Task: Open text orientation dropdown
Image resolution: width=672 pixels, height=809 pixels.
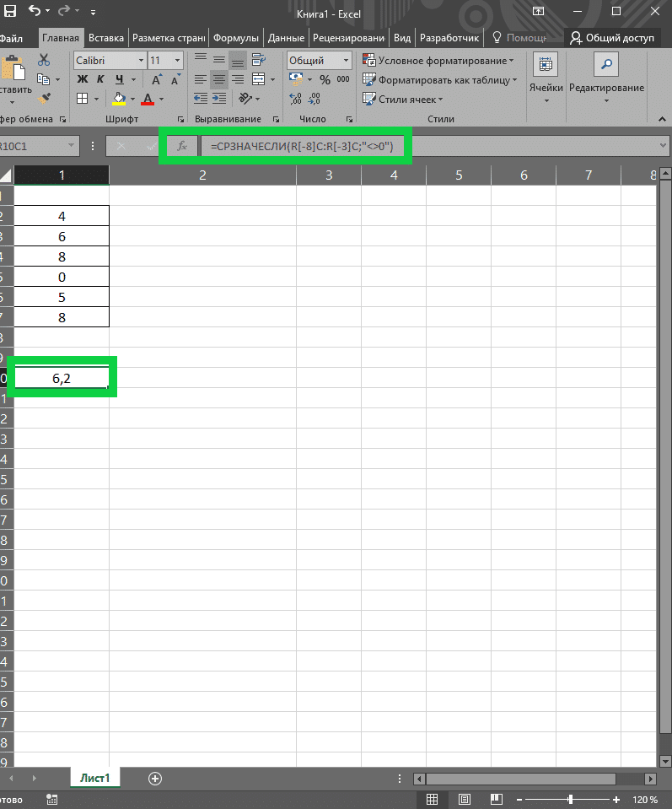Action: pyautogui.click(x=249, y=99)
